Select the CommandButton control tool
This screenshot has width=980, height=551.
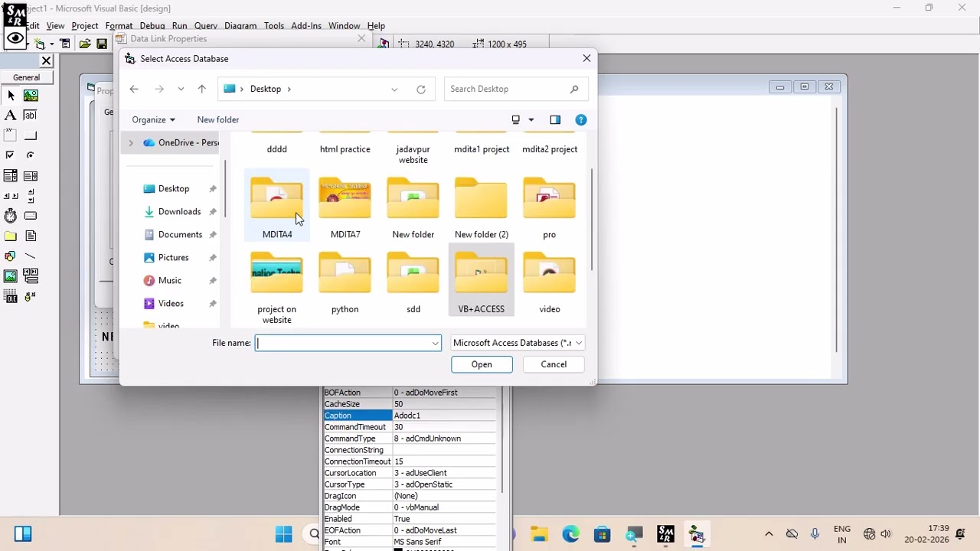pos(31,135)
